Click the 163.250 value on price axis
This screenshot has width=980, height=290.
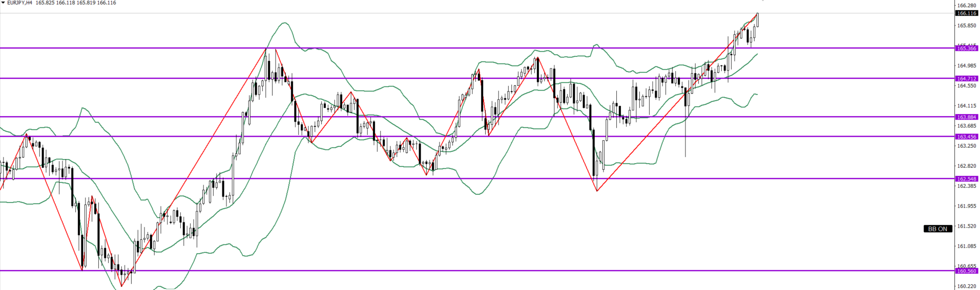967,146
